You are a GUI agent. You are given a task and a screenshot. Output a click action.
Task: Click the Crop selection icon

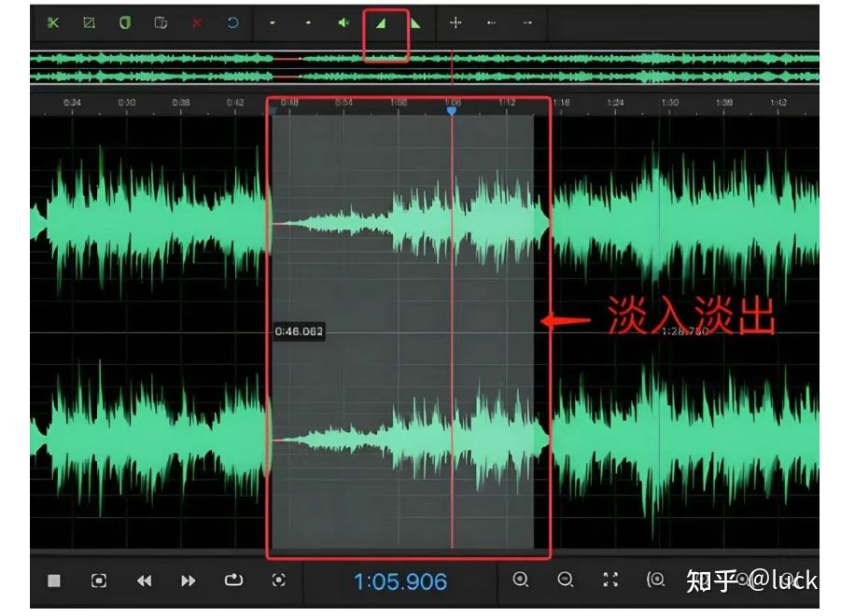tap(89, 22)
